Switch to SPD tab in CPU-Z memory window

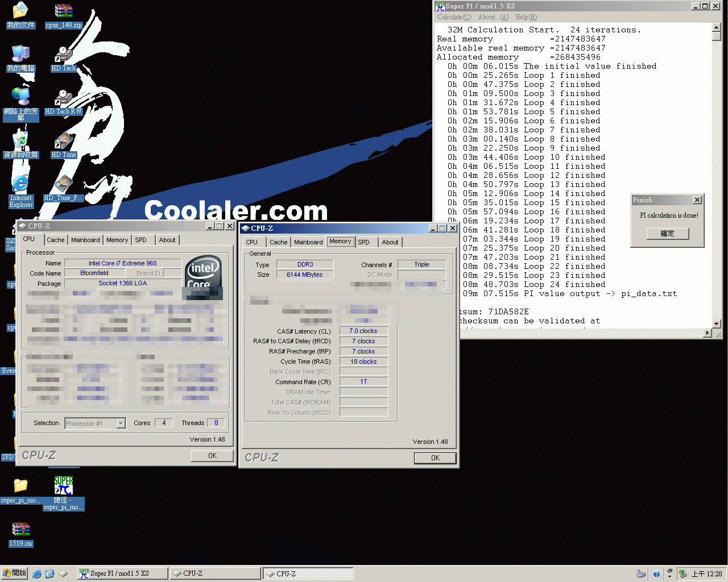(364, 242)
